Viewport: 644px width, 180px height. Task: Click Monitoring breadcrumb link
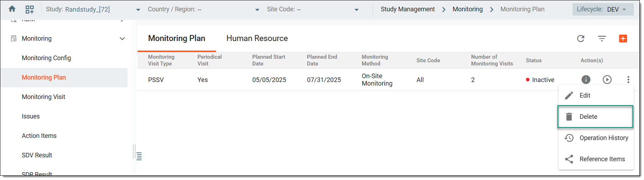tap(467, 9)
